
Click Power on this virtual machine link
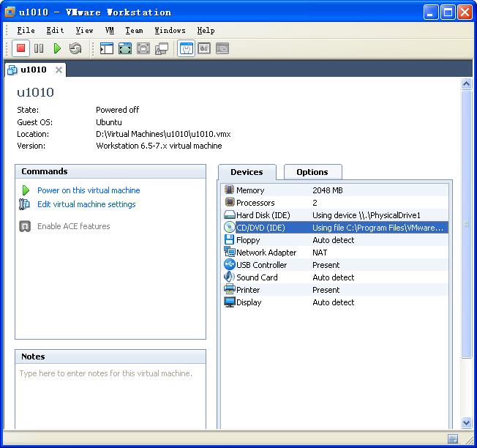tap(89, 190)
